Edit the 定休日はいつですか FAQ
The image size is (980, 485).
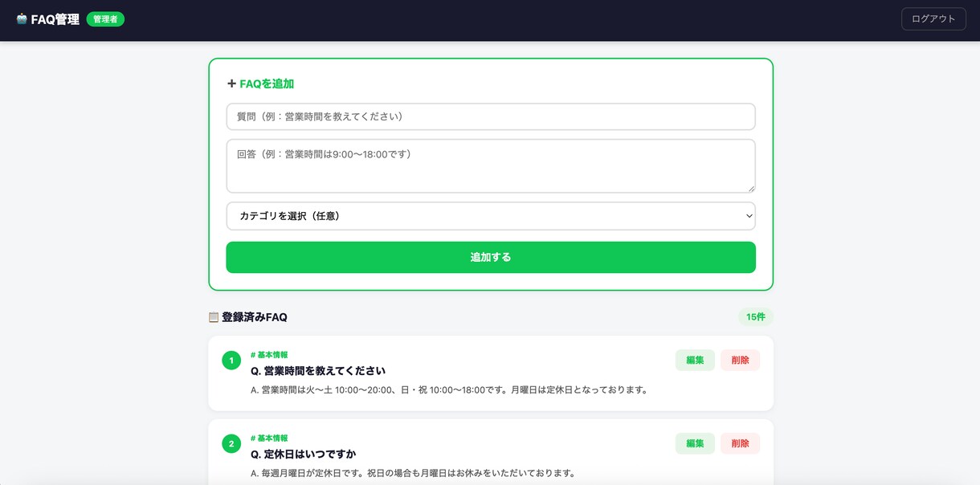695,443
